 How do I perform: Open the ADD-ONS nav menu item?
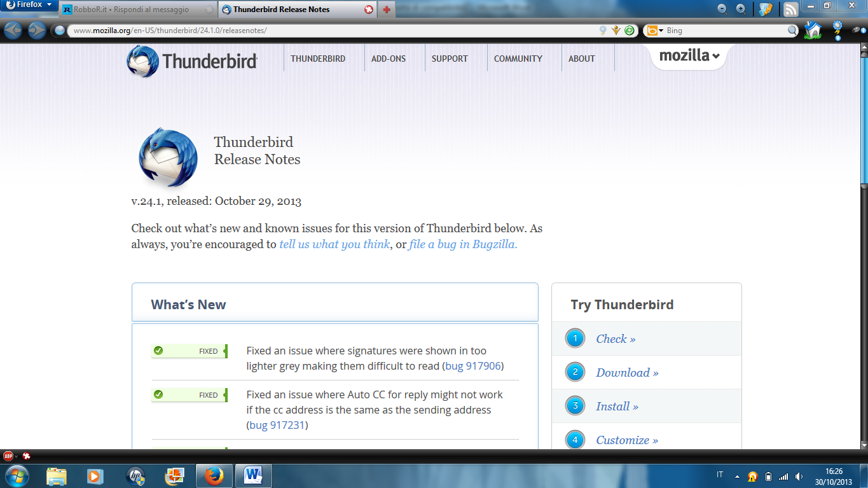coord(389,59)
